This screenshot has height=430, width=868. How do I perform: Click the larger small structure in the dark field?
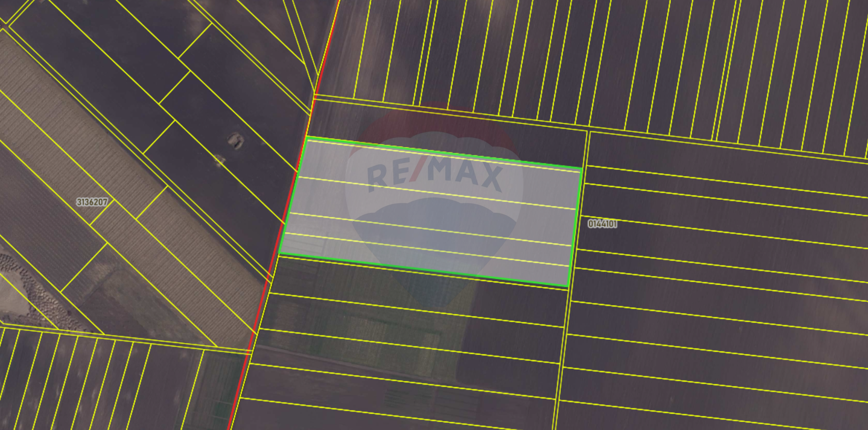(235, 140)
